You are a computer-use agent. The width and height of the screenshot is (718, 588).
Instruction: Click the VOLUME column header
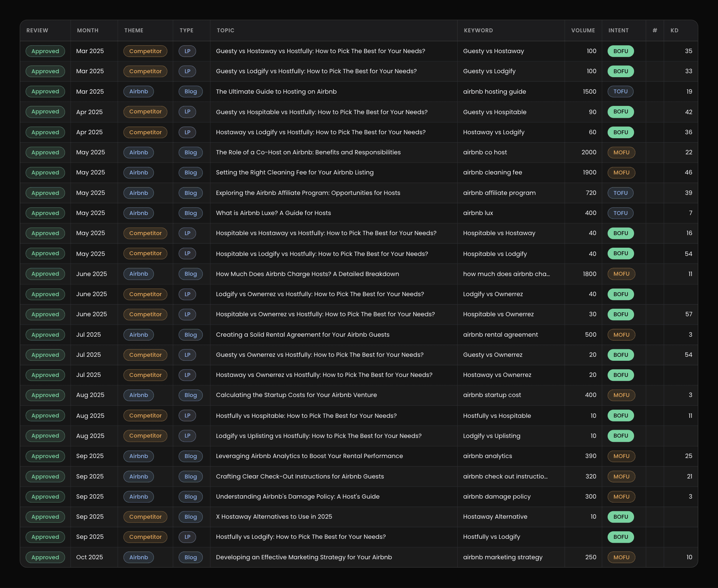(583, 31)
